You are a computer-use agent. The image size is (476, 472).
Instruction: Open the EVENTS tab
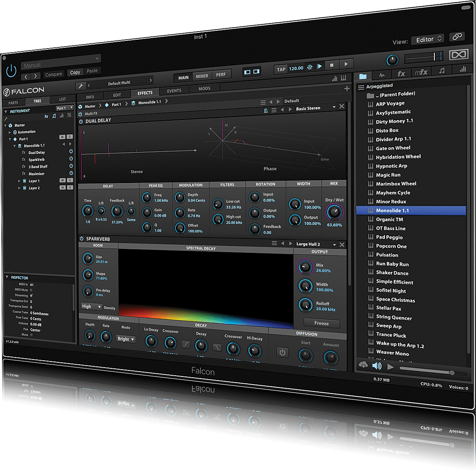[x=174, y=91]
